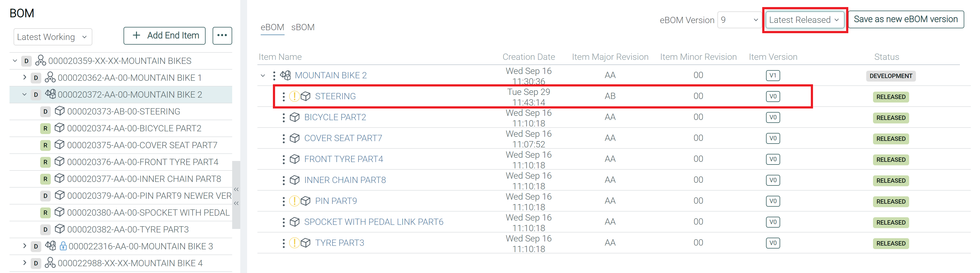Click the V0 version badge on STEERING row
Image resolution: width=980 pixels, height=273 pixels.
[x=772, y=97]
